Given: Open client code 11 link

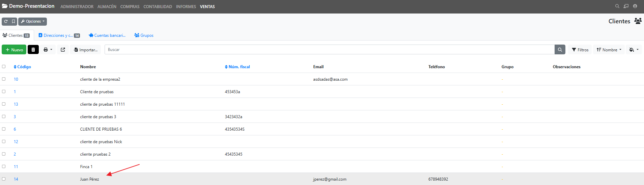Looking at the screenshot, I should [16, 167].
